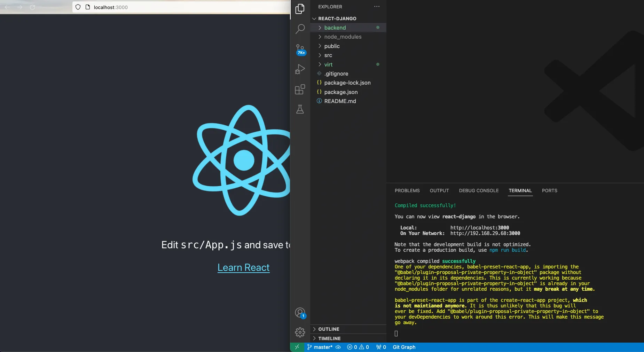Expand the virt folder

point(348,64)
